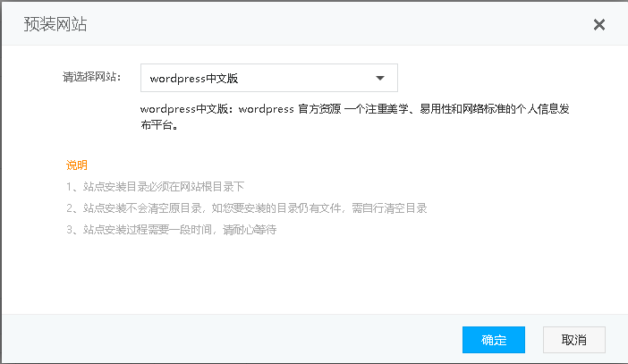
Task: Close the 预装网站 dialog with the X
Action: [x=599, y=25]
